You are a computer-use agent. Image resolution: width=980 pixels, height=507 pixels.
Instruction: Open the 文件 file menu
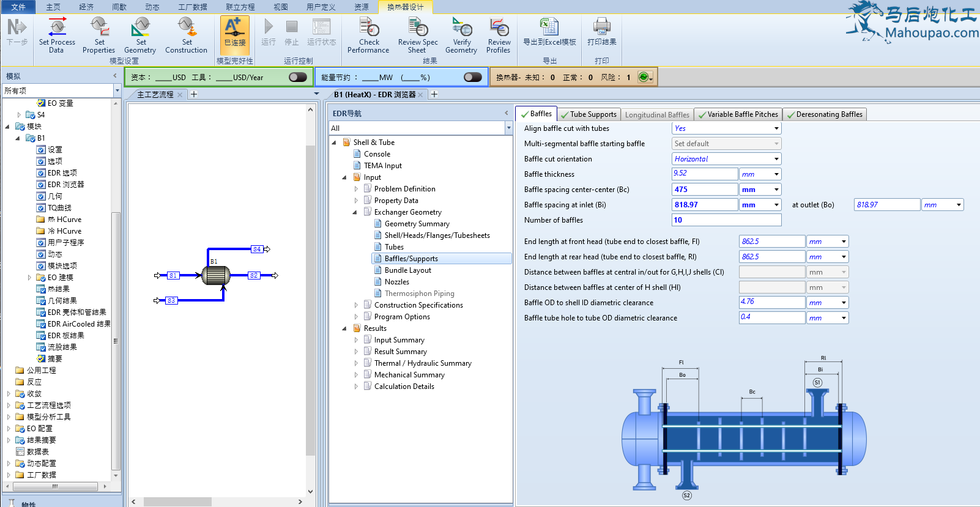(x=18, y=7)
